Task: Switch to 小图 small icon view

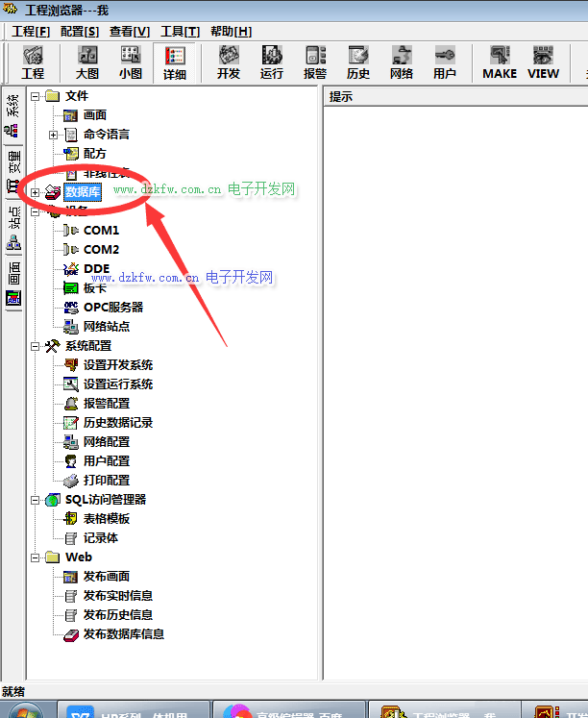Action: click(x=131, y=62)
